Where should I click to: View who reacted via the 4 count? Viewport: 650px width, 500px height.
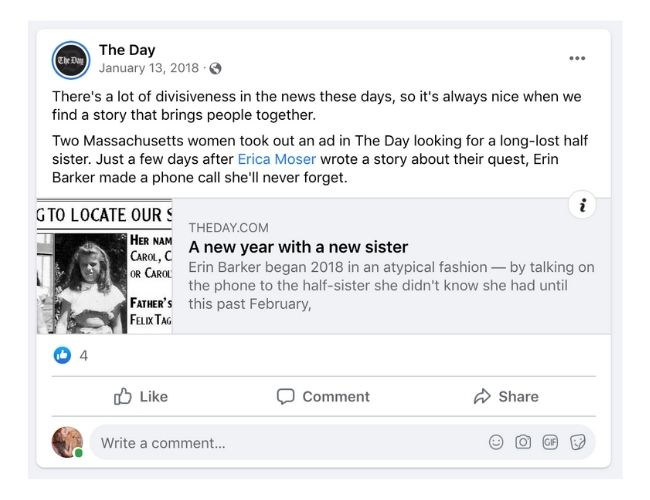(x=84, y=356)
